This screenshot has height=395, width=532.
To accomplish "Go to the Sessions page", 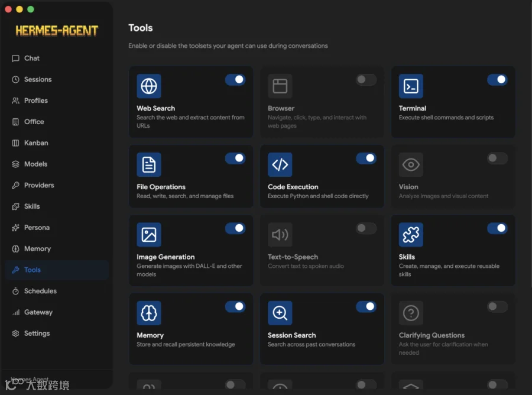I will click(57, 79).
